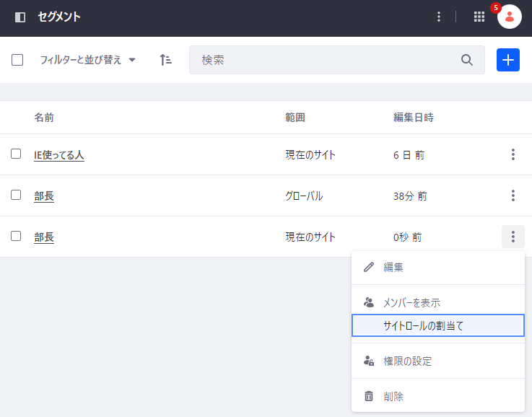Select checkbox for グローバル 部長 segment

tap(16, 195)
